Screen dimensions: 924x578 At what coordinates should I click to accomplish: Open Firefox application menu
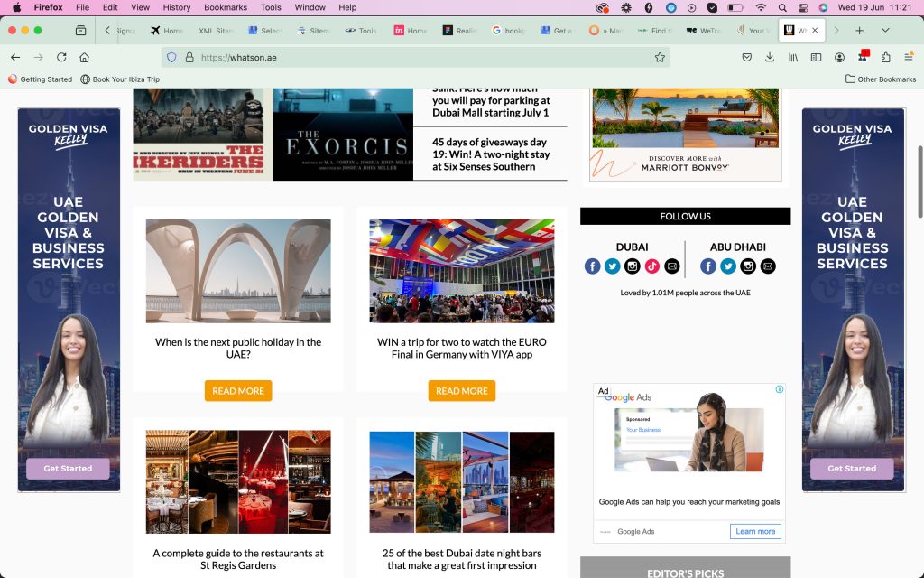click(x=909, y=57)
